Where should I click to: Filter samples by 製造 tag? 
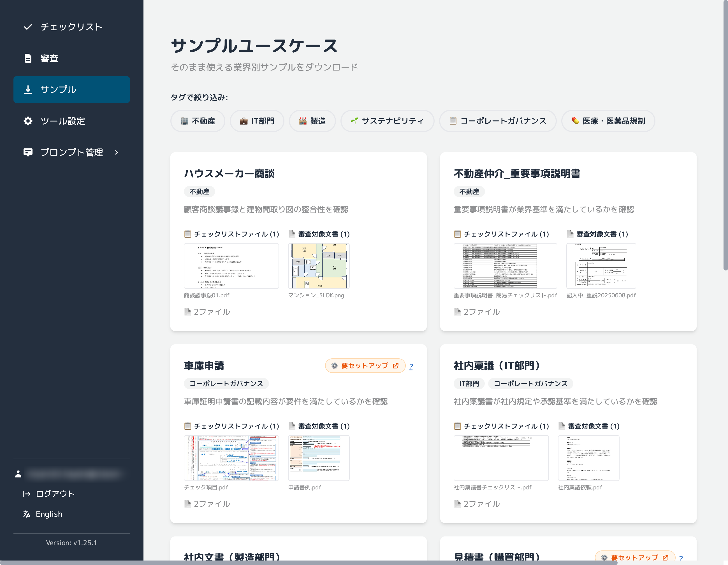(312, 121)
